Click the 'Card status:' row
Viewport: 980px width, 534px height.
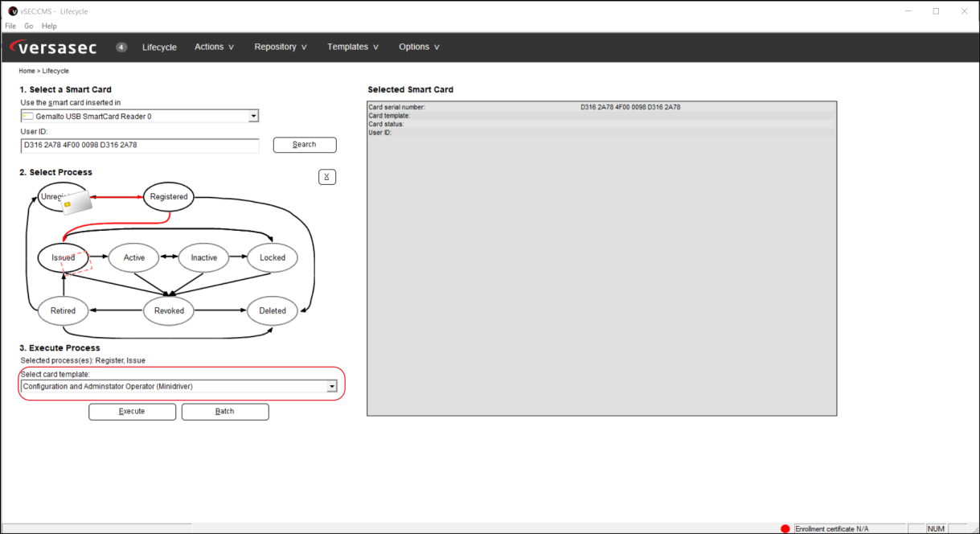point(601,124)
